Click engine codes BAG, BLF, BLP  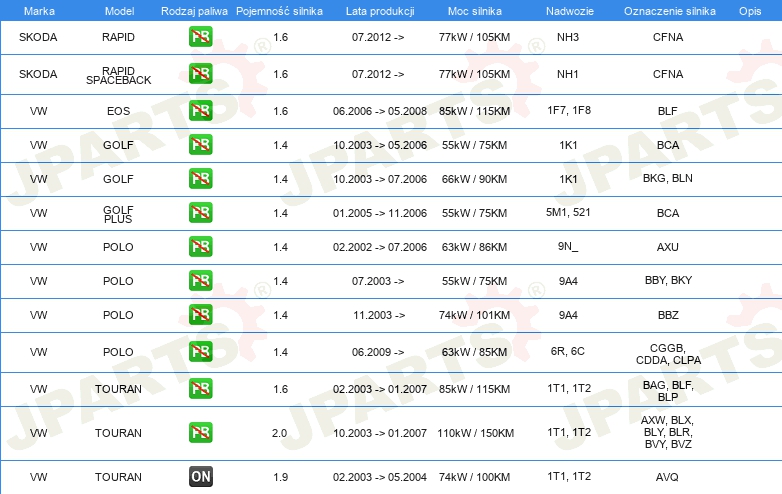(x=668, y=391)
